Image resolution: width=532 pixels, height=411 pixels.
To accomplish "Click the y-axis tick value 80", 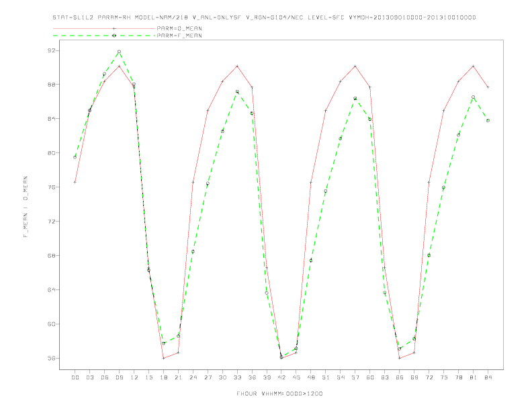I will 51,153.
